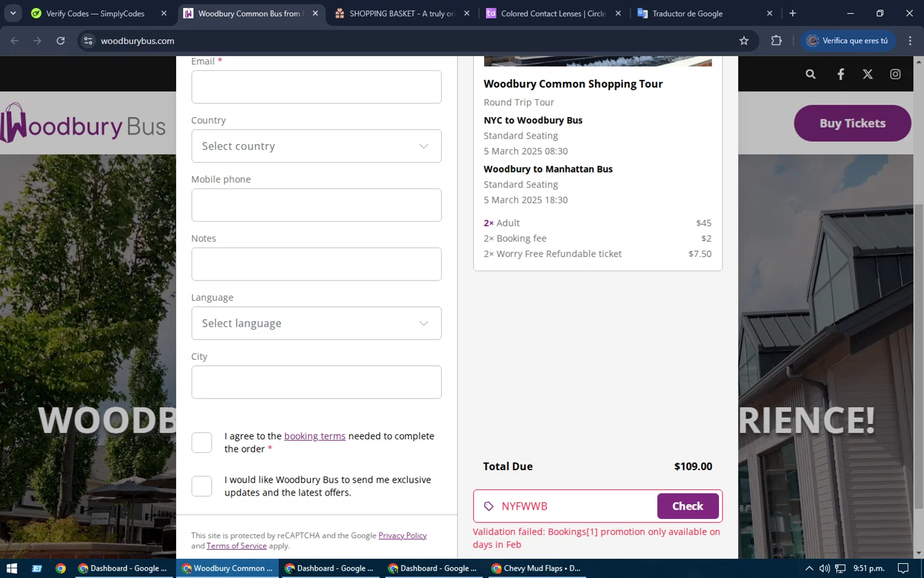
Task: Close the Traductor de Google tab
Action: click(x=769, y=13)
